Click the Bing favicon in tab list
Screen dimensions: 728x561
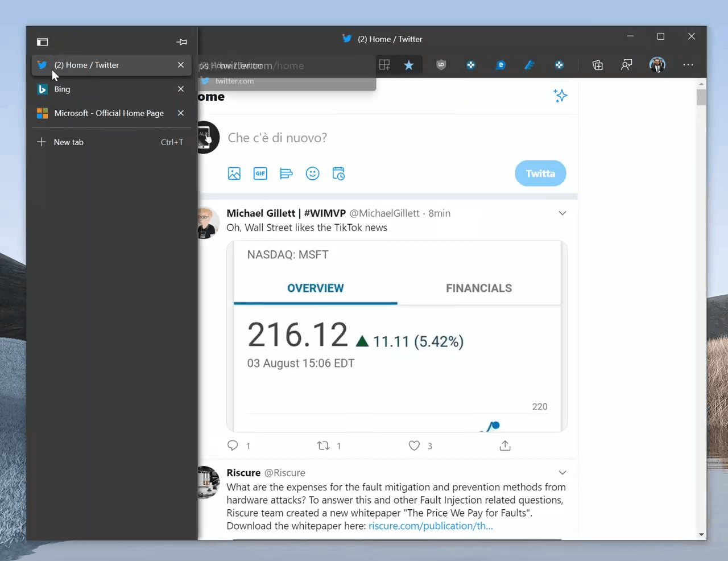pos(42,89)
